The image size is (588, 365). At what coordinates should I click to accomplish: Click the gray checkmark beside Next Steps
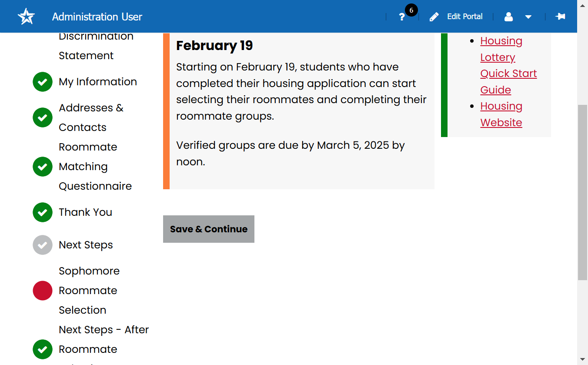click(x=43, y=245)
